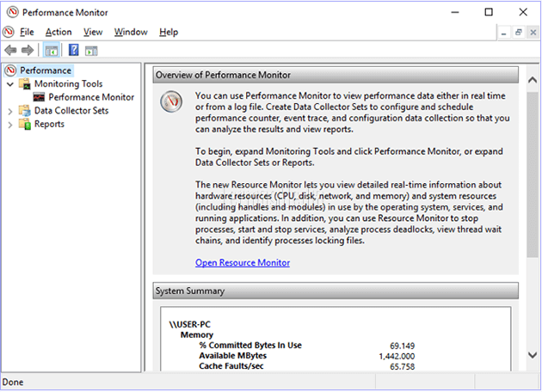Select Performance Monitor under Monitoring Tools
The image size is (542, 392).
tap(91, 97)
